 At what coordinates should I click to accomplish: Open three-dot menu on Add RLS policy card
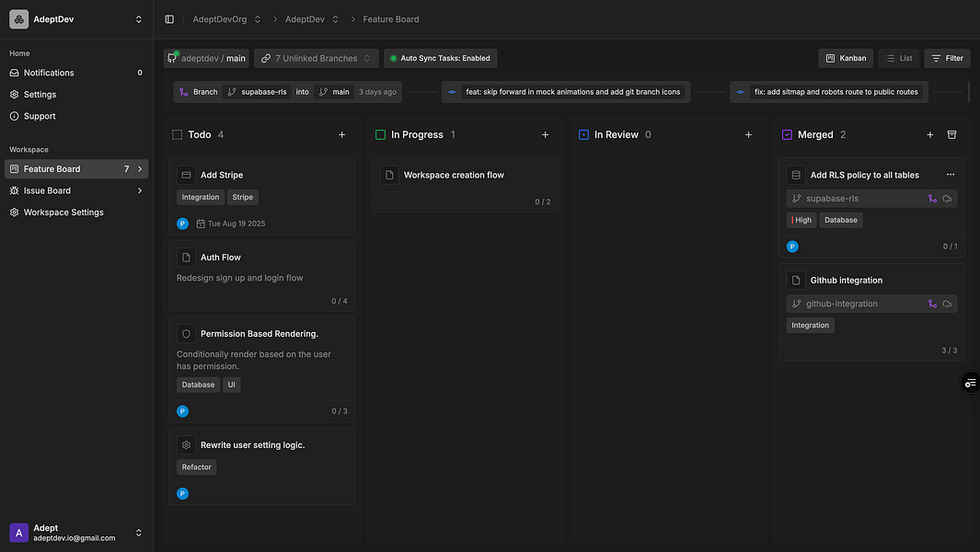[951, 175]
